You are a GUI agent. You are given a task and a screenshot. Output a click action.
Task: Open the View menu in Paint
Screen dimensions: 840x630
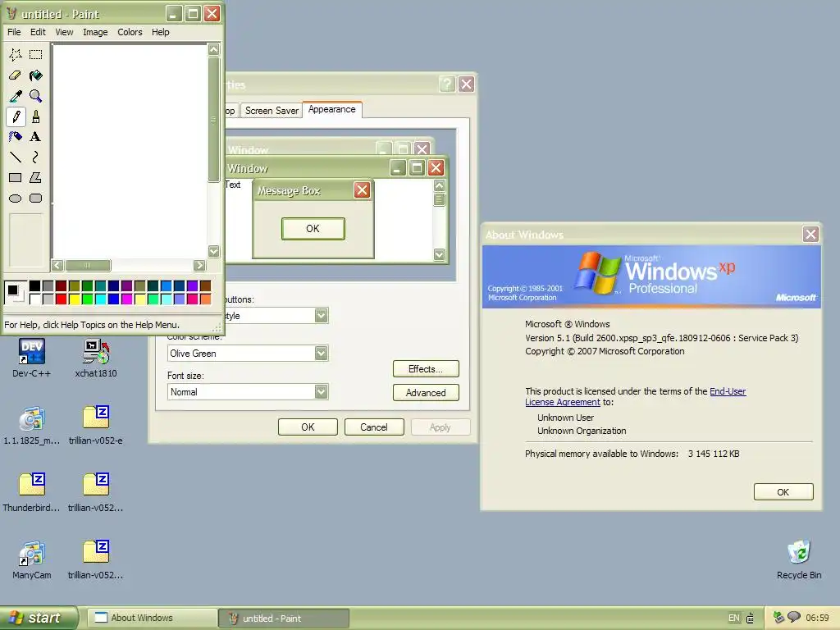click(64, 32)
